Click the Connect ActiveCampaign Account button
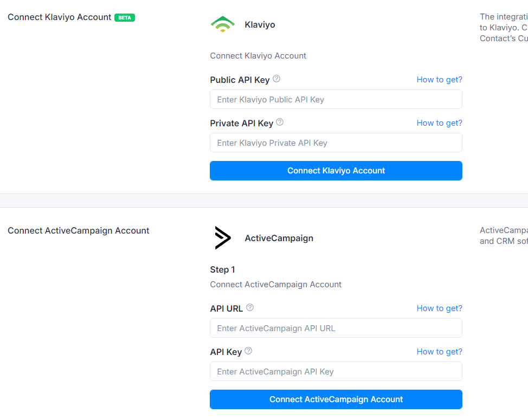This screenshot has height=420, width=528. 336,399
